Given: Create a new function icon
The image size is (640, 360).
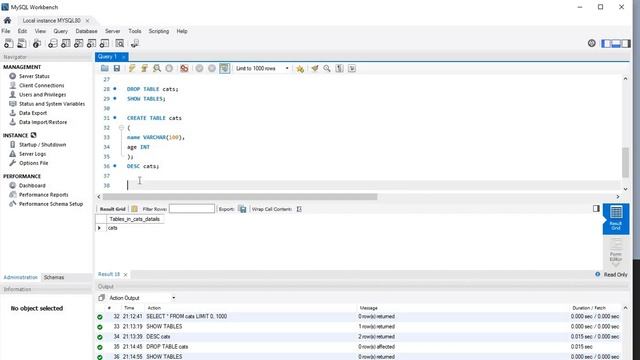Looking at the screenshot, I should 104,43.
